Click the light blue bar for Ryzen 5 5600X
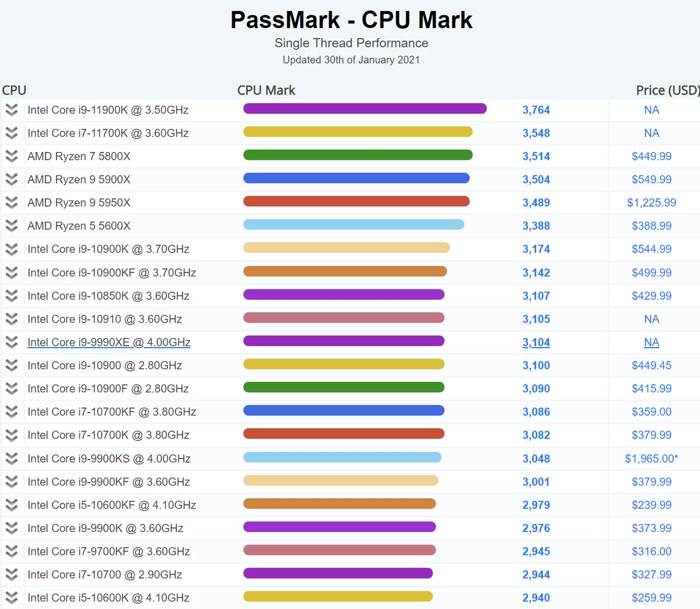This screenshot has width=700, height=609. [353, 225]
